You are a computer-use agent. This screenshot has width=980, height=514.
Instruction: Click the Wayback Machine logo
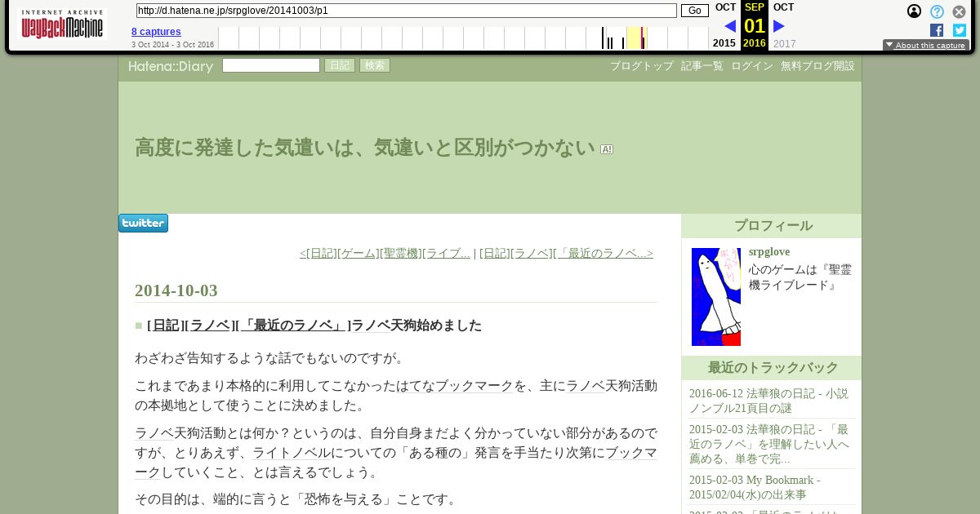pyautogui.click(x=62, y=24)
